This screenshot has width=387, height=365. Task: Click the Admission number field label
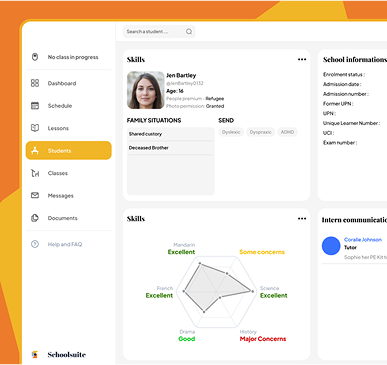coord(346,94)
